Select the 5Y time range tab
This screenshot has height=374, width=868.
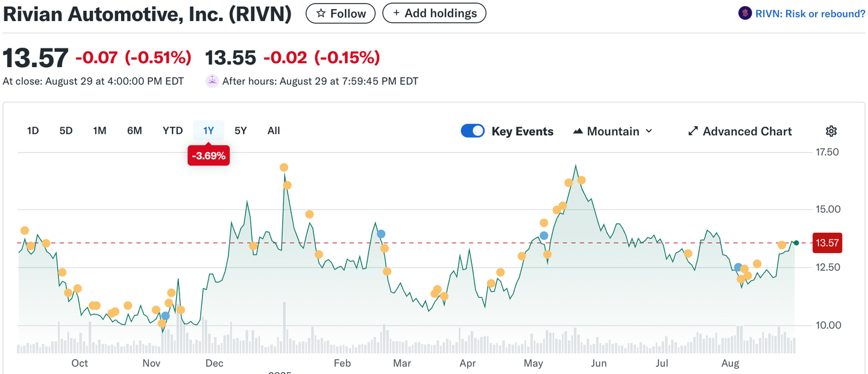241,131
